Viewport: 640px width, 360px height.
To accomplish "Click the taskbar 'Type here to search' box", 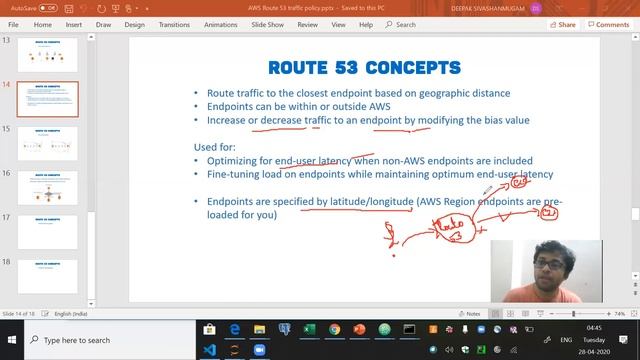I will 110,340.
